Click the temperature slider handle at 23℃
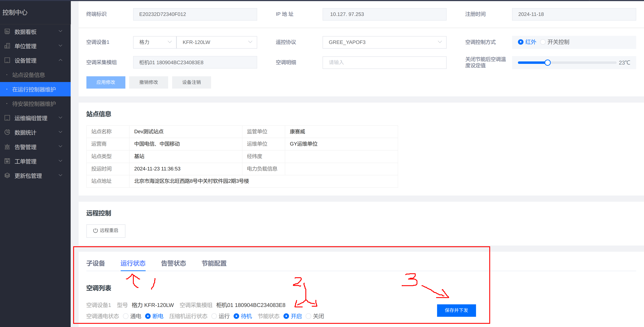 pyautogui.click(x=548, y=63)
